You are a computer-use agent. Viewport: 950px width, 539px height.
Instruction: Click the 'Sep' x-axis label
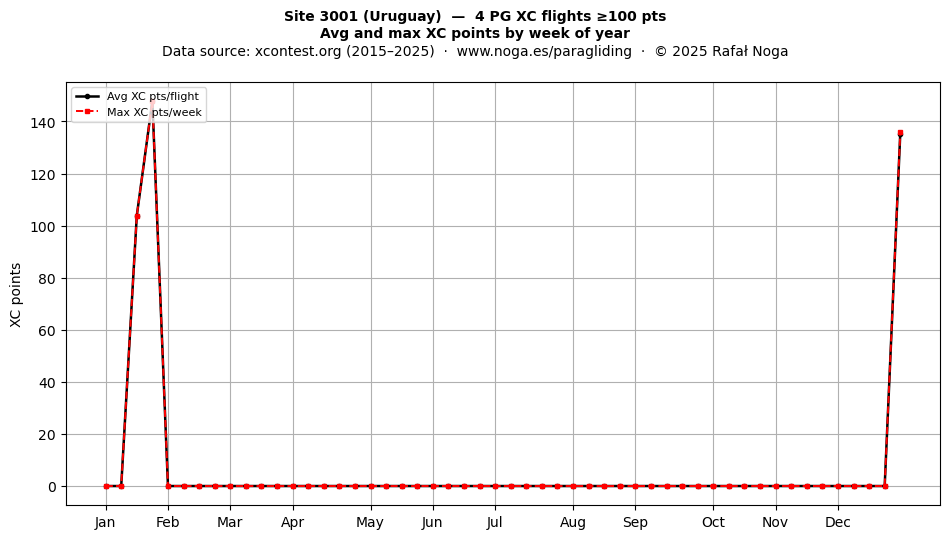[635, 522]
